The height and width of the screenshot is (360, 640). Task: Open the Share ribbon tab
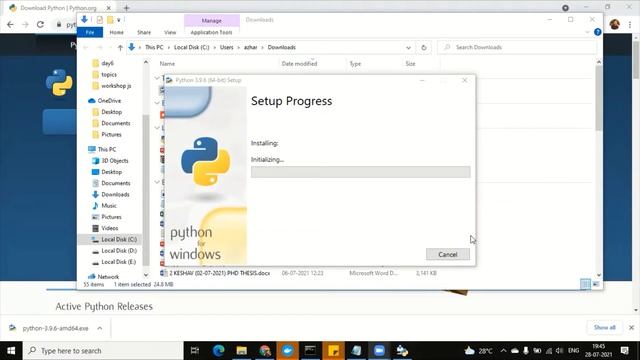(x=144, y=32)
